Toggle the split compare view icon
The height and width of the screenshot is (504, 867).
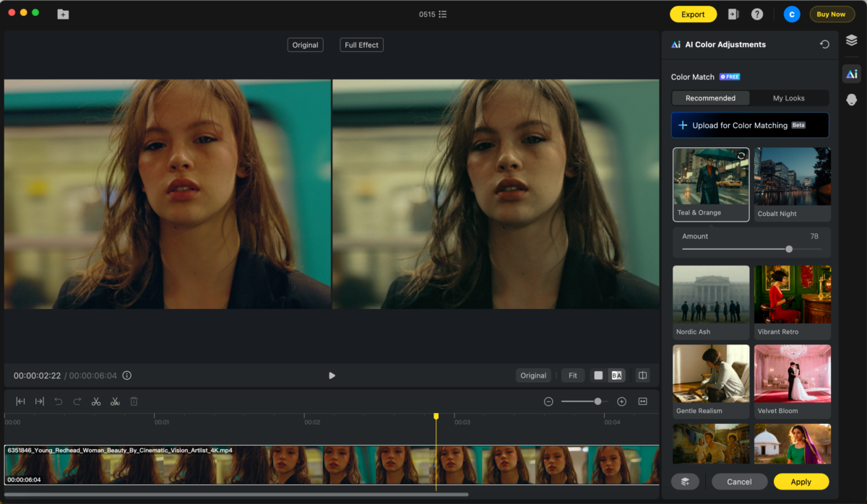tap(642, 375)
